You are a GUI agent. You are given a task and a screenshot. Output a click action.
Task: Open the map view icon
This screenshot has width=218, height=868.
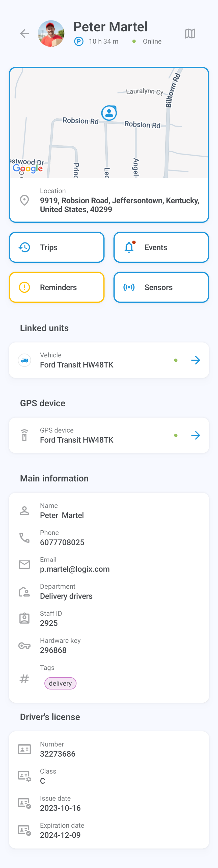[190, 34]
